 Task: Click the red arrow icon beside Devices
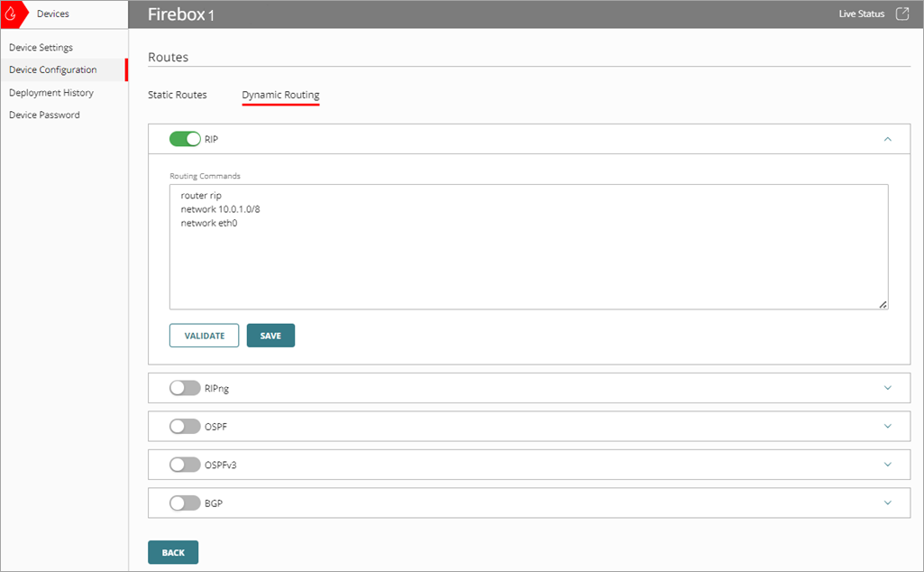(x=27, y=14)
